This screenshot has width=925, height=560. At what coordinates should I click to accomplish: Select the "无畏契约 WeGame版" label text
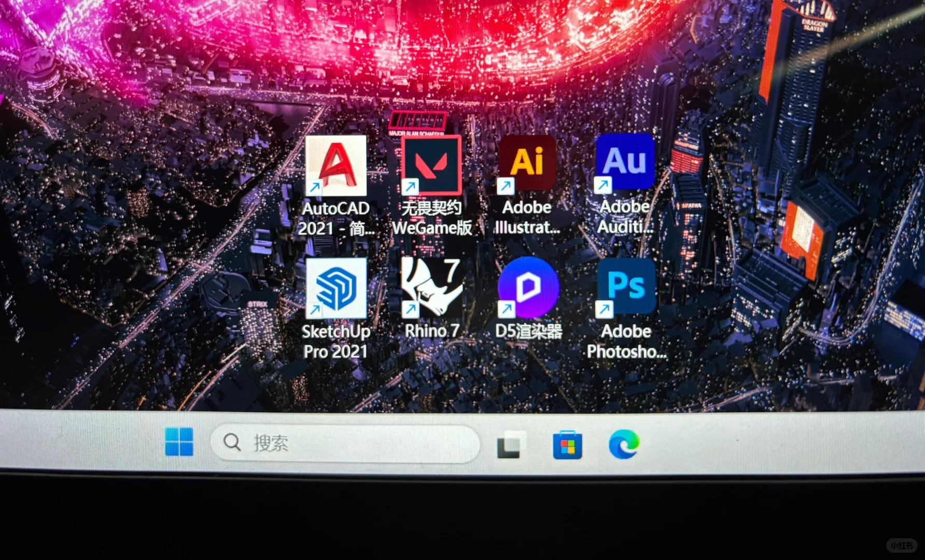click(x=432, y=218)
